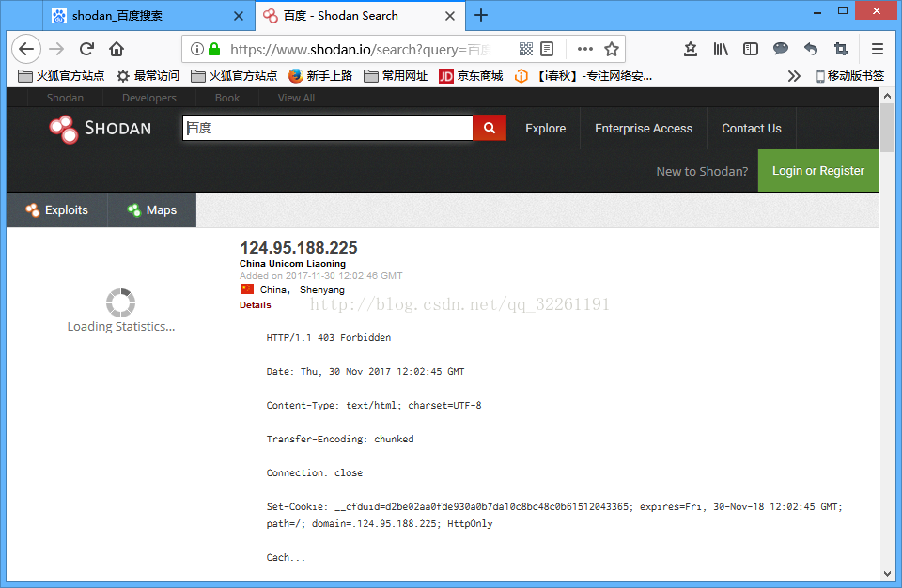Click the Details link for the result

point(255,305)
